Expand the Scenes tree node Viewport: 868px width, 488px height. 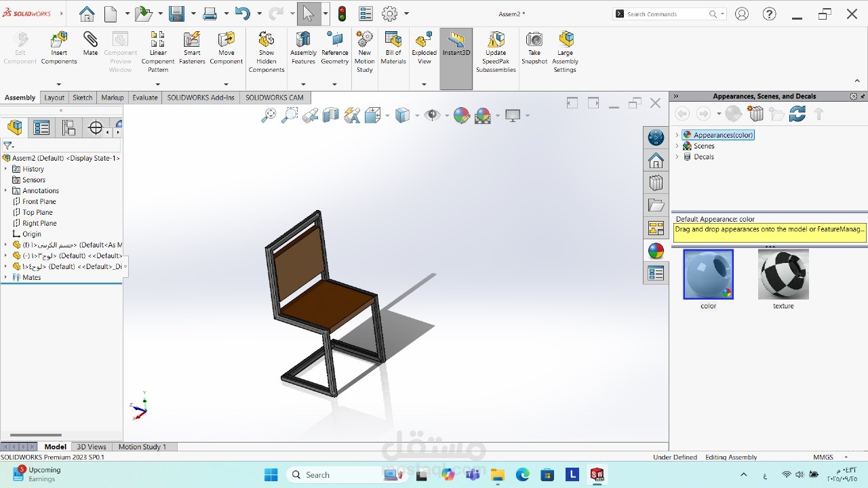pos(677,146)
